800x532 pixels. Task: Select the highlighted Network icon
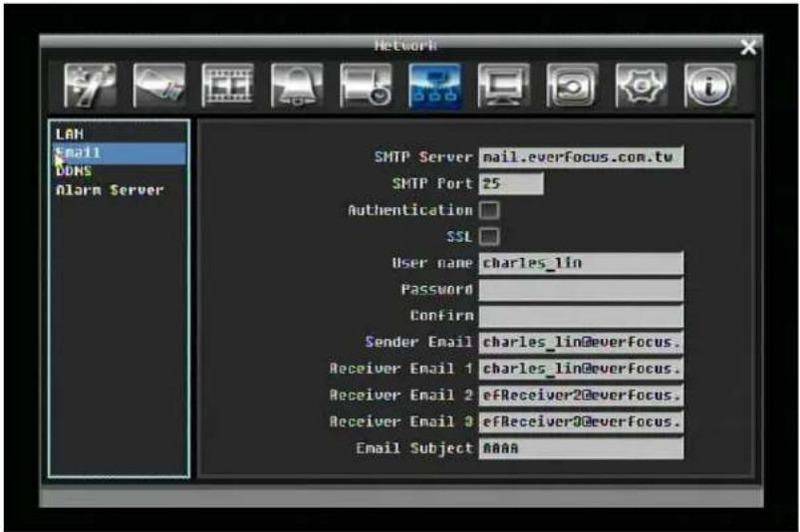click(x=434, y=86)
